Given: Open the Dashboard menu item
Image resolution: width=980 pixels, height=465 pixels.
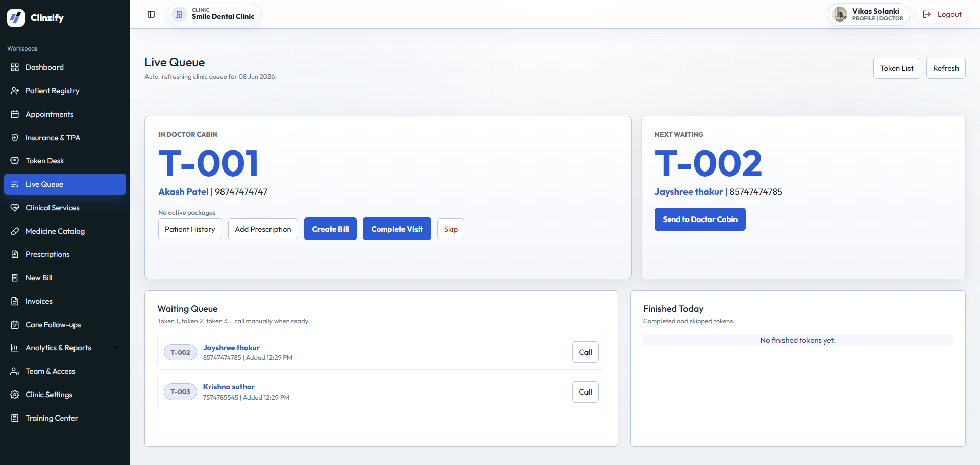Looking at the screenshot, I should pos(65,67).
